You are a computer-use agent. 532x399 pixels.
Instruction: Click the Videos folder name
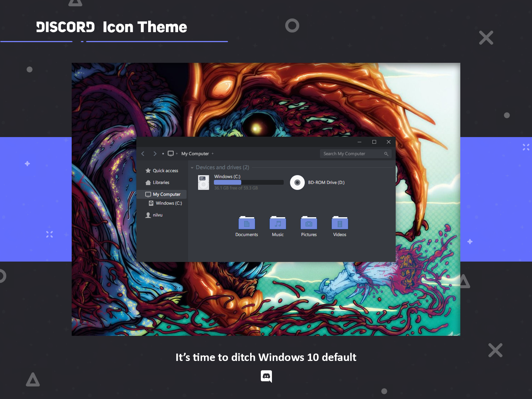click(x=340, y=235)
